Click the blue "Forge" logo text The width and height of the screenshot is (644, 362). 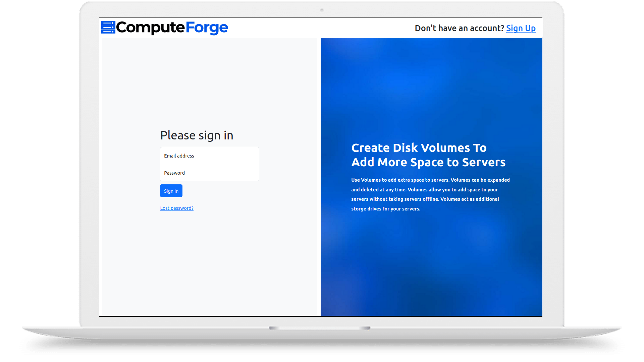click(x=207, y=27)
